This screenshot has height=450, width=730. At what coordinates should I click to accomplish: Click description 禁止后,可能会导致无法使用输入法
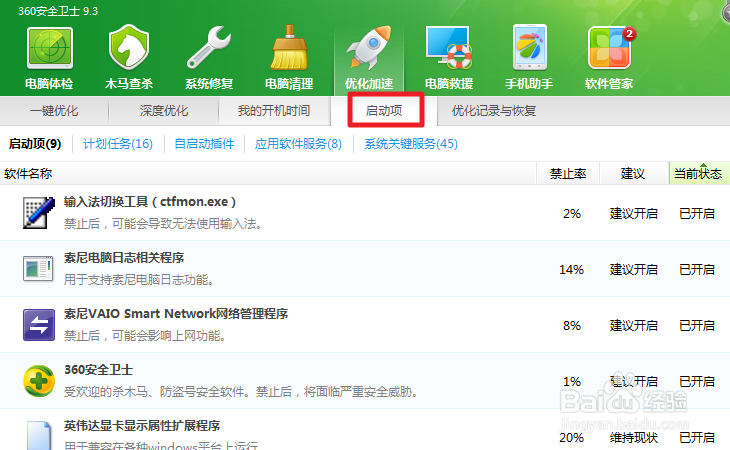pyautogui.click(x=163, y=224)
